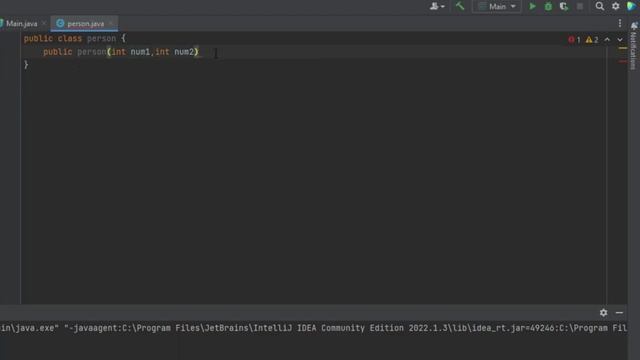
Task: Build the project with the hammer icon
Action: [460, 6]
